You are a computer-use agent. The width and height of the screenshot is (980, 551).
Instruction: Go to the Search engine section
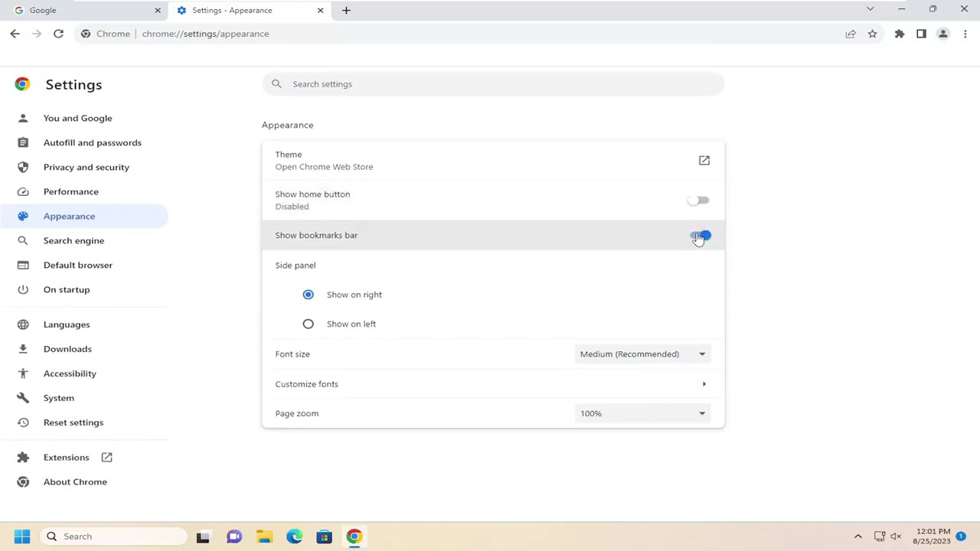[x=73, y=240]
